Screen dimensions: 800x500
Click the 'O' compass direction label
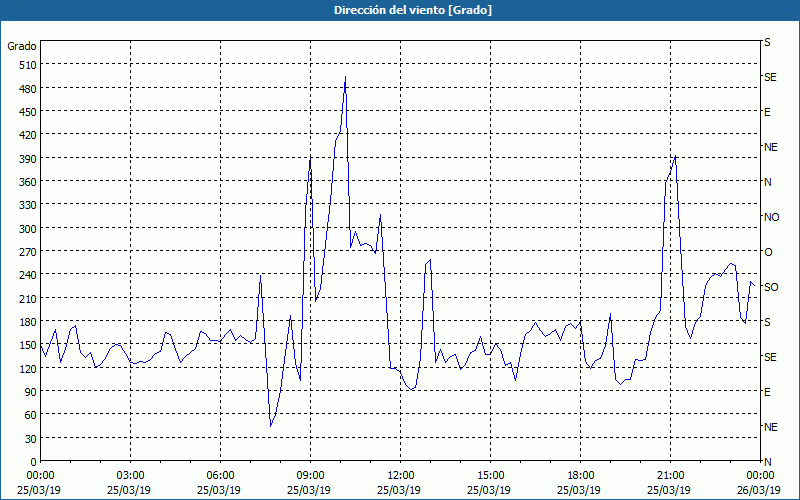click(x=768, y=252)
